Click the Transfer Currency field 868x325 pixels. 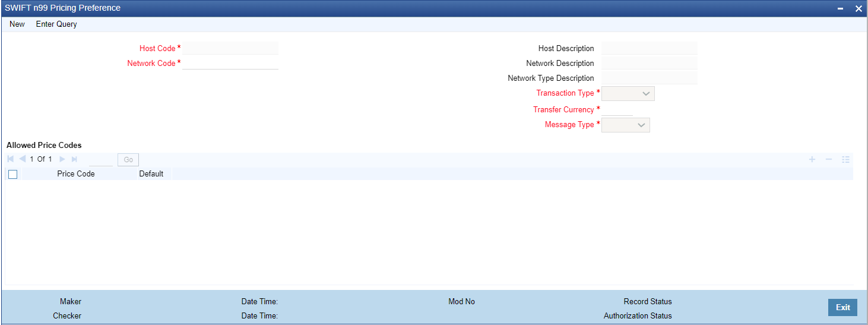617,109
